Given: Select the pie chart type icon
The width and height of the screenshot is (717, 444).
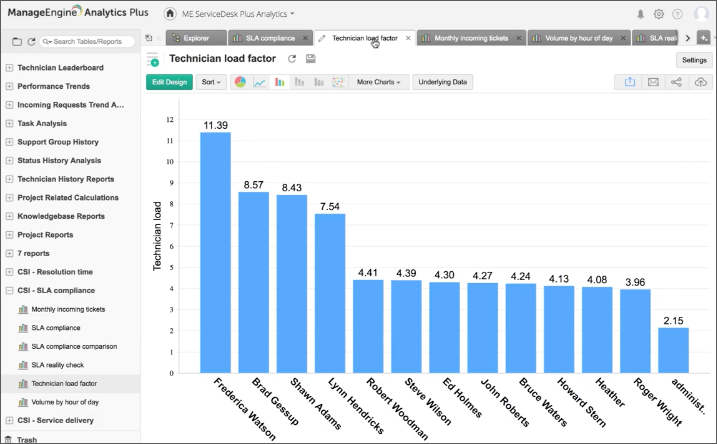Looking at the screenshot, I should click(240, 82).
